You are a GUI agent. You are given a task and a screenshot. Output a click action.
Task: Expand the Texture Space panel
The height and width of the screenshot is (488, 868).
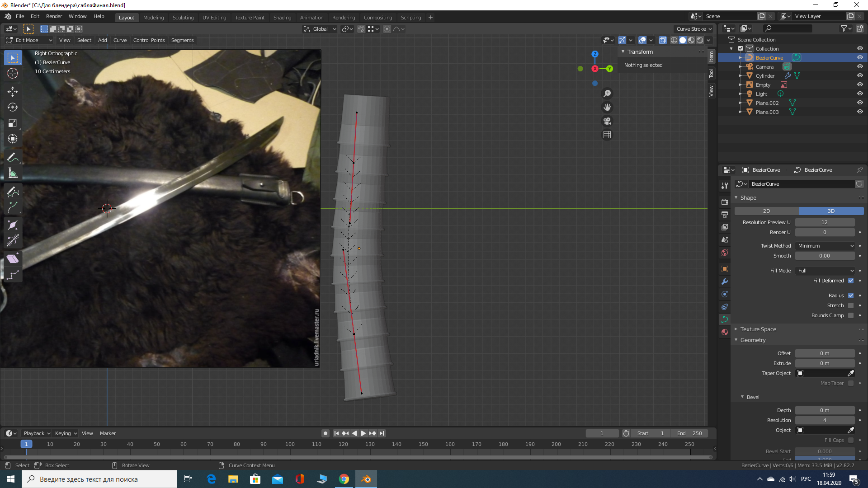tap(758, 329)
